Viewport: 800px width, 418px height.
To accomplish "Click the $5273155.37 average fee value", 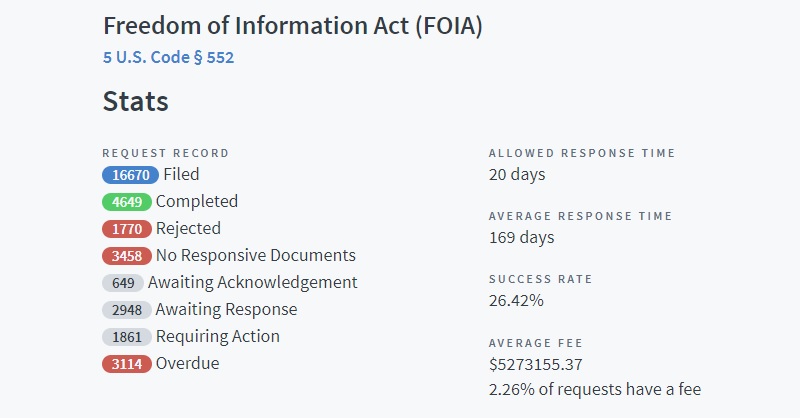I will click(536, 364).
